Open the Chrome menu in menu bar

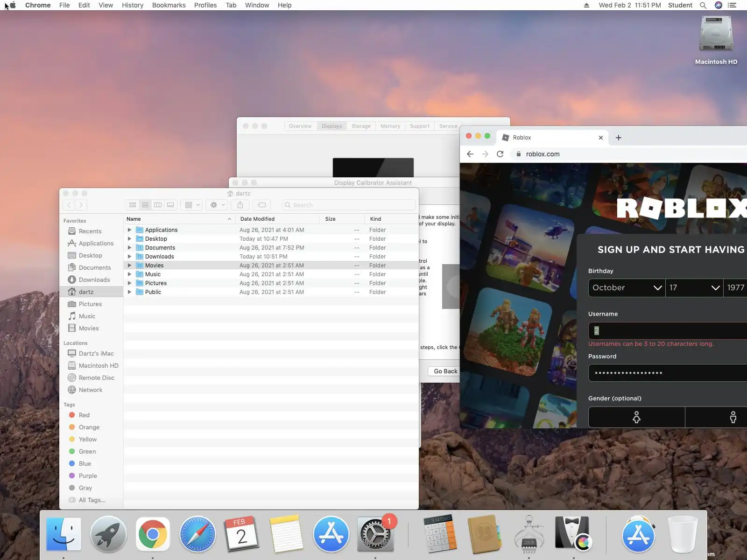[38, 5]
